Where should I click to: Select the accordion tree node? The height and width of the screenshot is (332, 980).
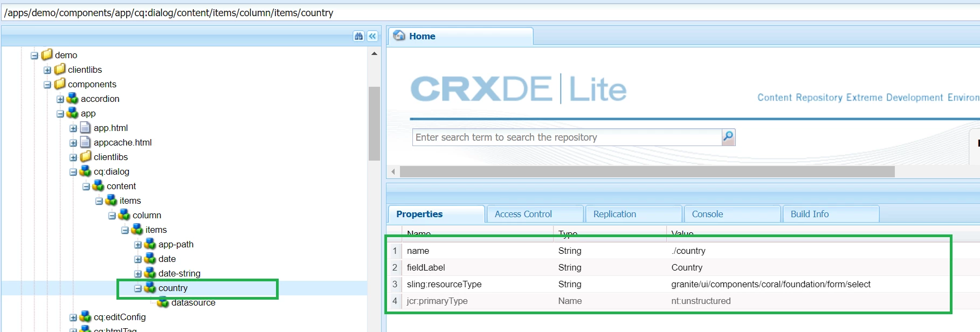[x=100, y=99]
